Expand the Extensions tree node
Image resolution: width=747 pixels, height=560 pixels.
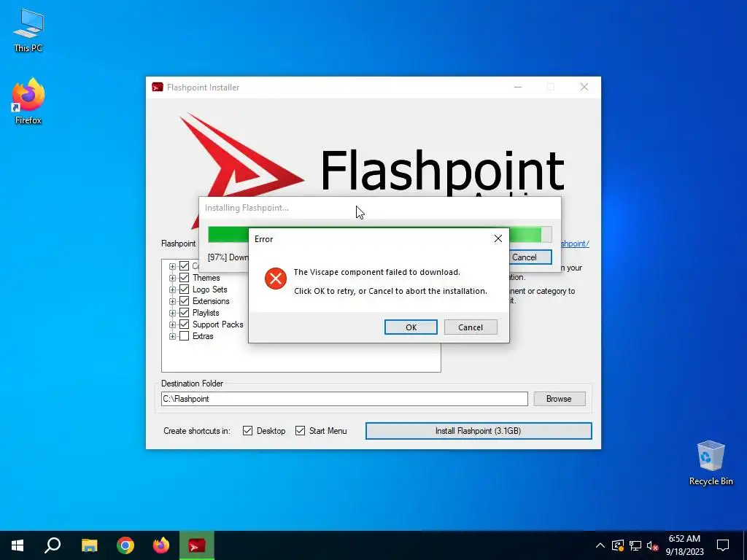pyautogui.click(x=172, y=301)
